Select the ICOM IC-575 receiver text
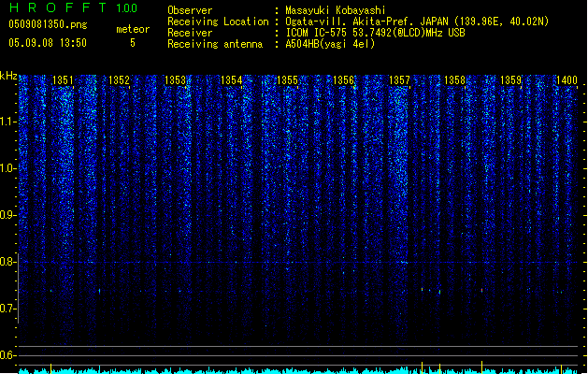Viewport: 588px width, 374px height. click(x=375, y=33)
